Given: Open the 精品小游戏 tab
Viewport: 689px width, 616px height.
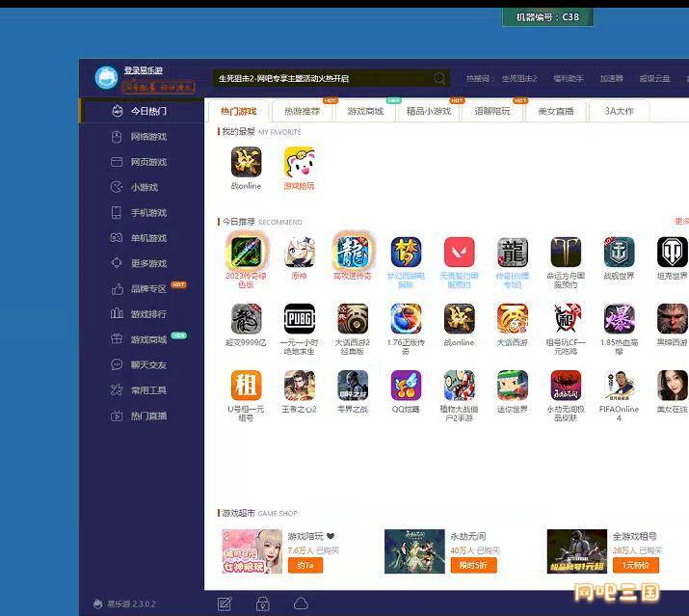Looking at the screenshot, I should [429, 111].
